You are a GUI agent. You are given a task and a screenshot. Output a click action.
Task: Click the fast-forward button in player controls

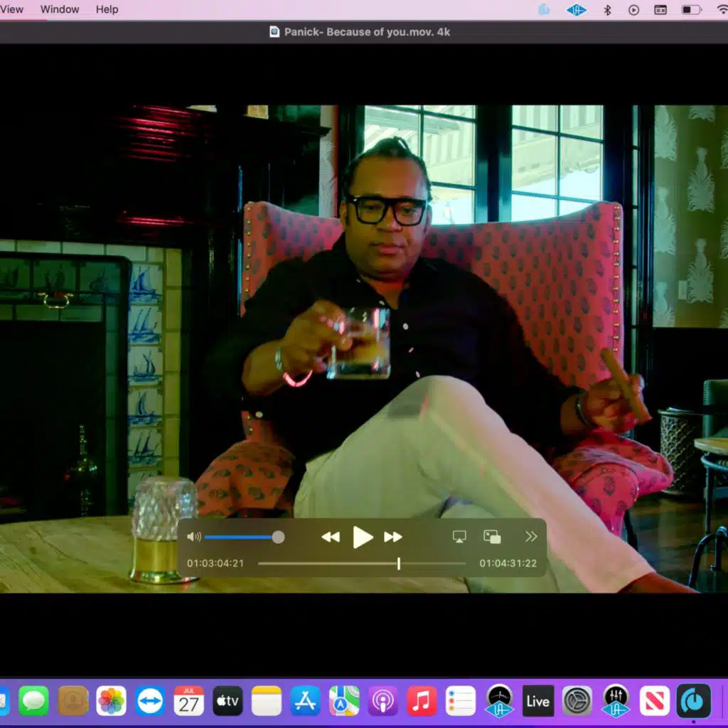point(392,537)
